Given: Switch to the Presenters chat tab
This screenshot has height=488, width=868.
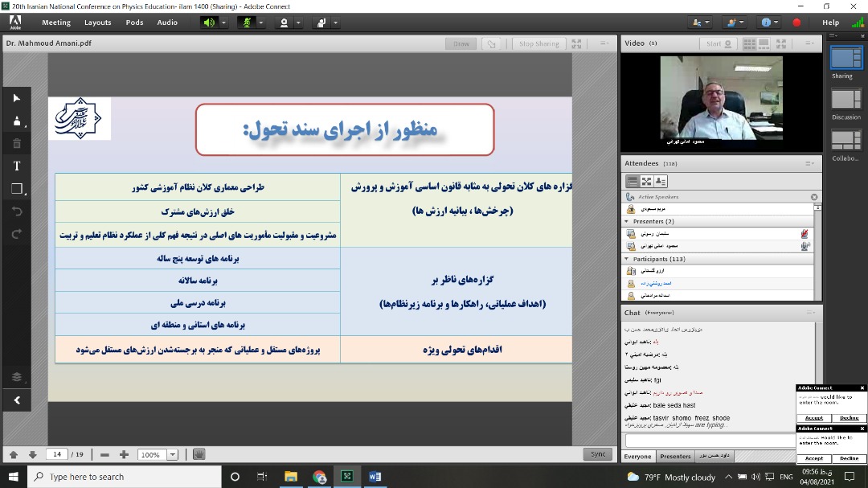Looking at the screenshot, I should pos(675,457).
